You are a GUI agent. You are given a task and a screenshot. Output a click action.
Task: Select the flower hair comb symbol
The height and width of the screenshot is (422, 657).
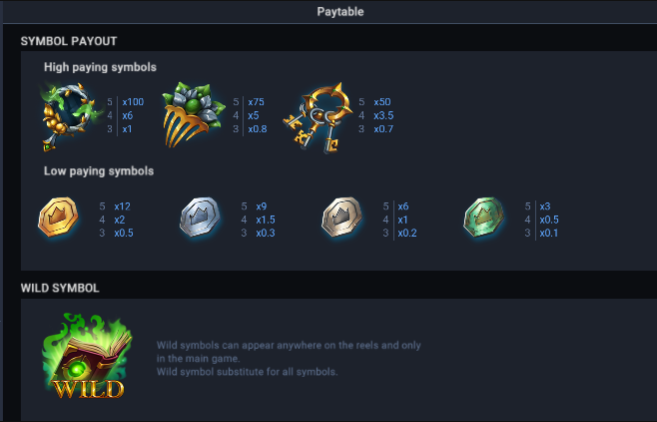194,115
